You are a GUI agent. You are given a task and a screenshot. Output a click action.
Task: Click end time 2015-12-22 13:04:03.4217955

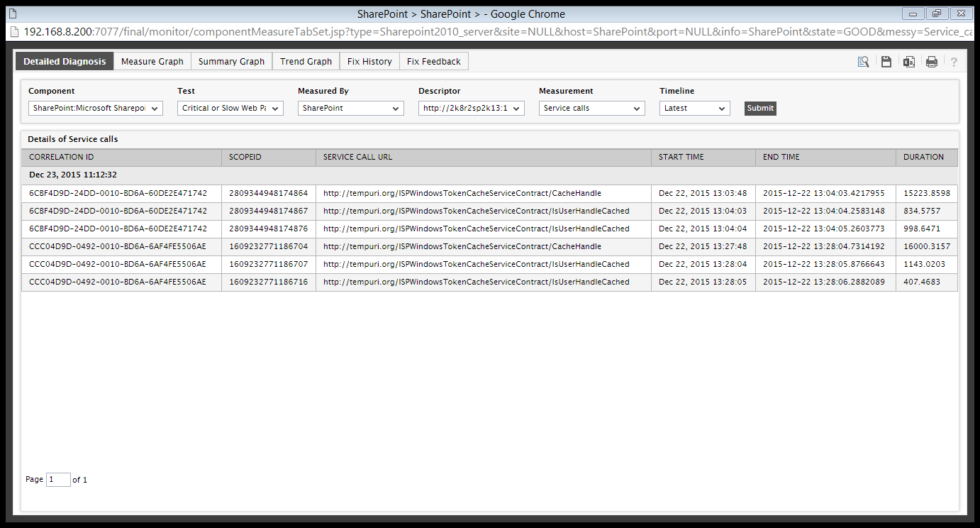point(824,193)
